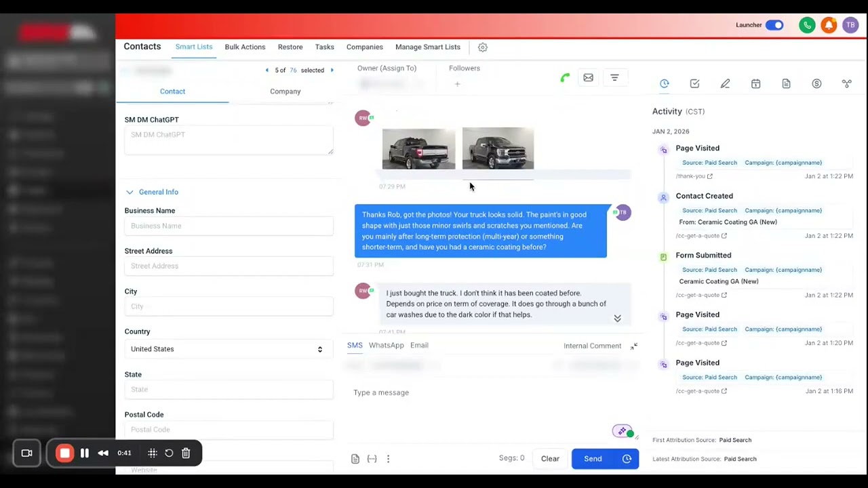Open the Tasks checkbox icon in right panel
868x488 pixels.
(694, 83)
